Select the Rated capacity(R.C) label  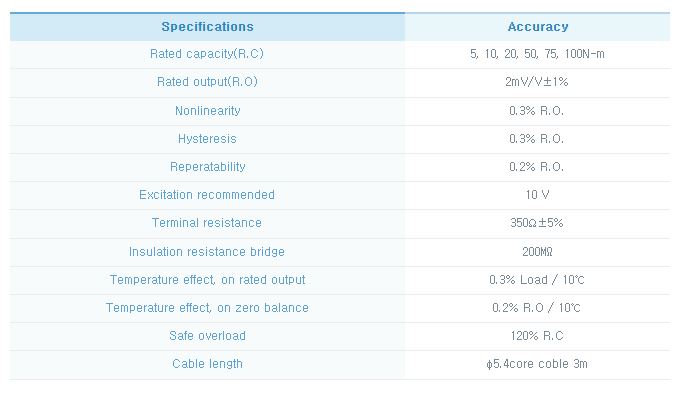click(207, 54)
